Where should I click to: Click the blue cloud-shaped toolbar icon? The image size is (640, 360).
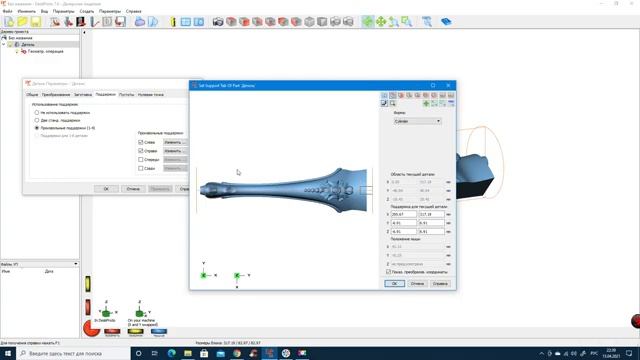coord(140,22)
